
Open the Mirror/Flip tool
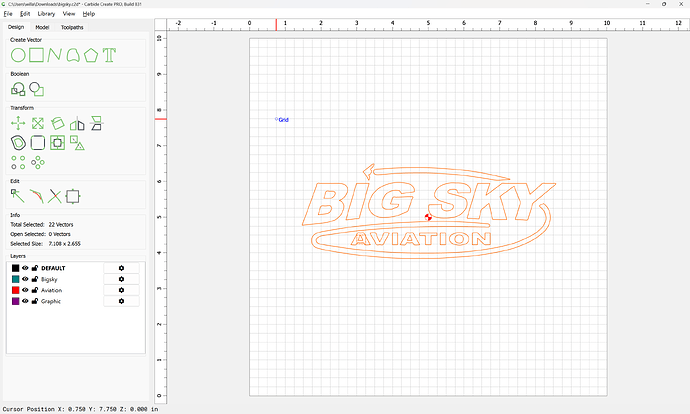click(77, 123)
